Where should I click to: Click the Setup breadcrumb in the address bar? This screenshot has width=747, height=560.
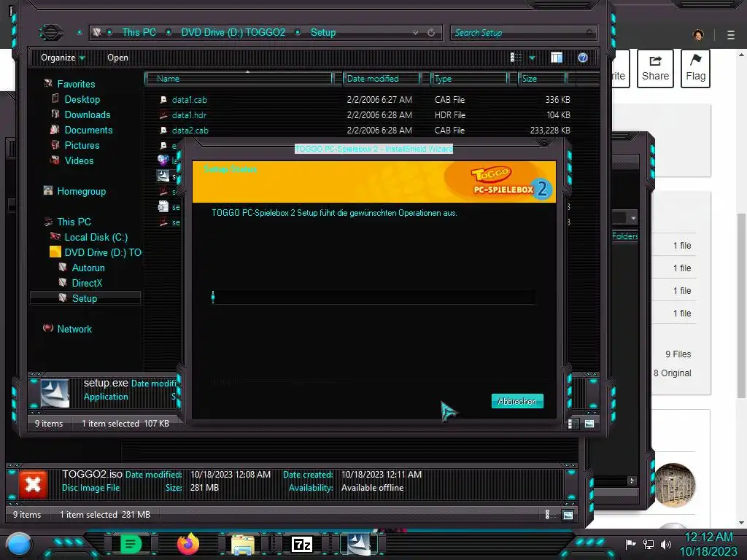pyautogui.click(x=323, y=32)
